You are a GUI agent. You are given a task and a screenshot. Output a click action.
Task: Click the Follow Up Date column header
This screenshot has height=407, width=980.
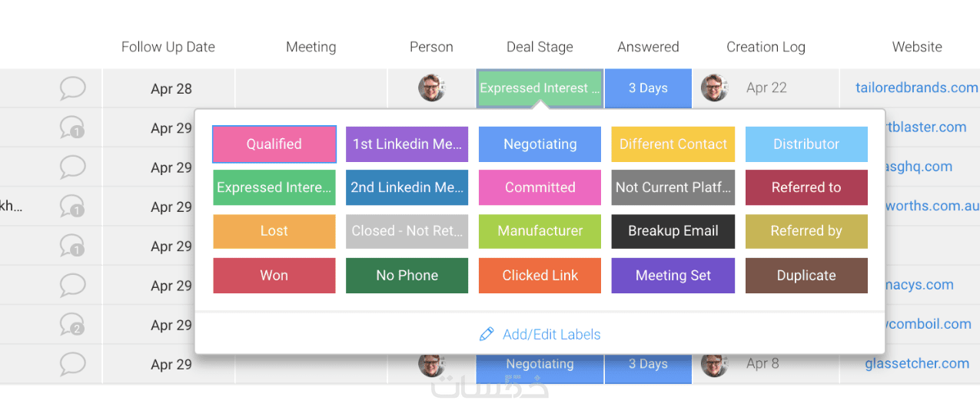(168, 47)
